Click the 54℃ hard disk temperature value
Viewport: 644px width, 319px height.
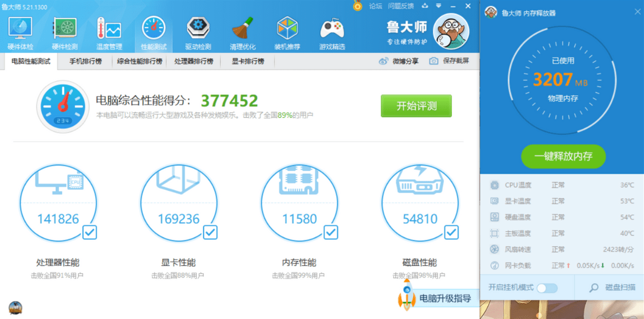pos(627,218)
